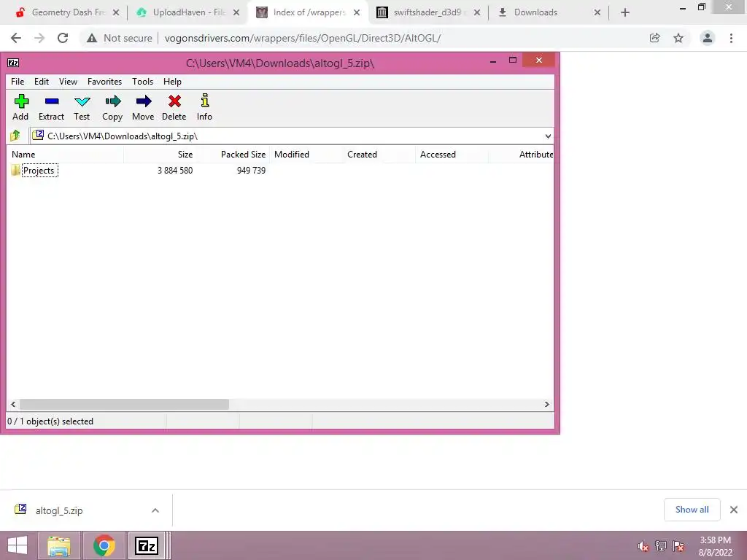Open the Favorites menu
This screenshot has width=747, height=560.
(104, 82)
